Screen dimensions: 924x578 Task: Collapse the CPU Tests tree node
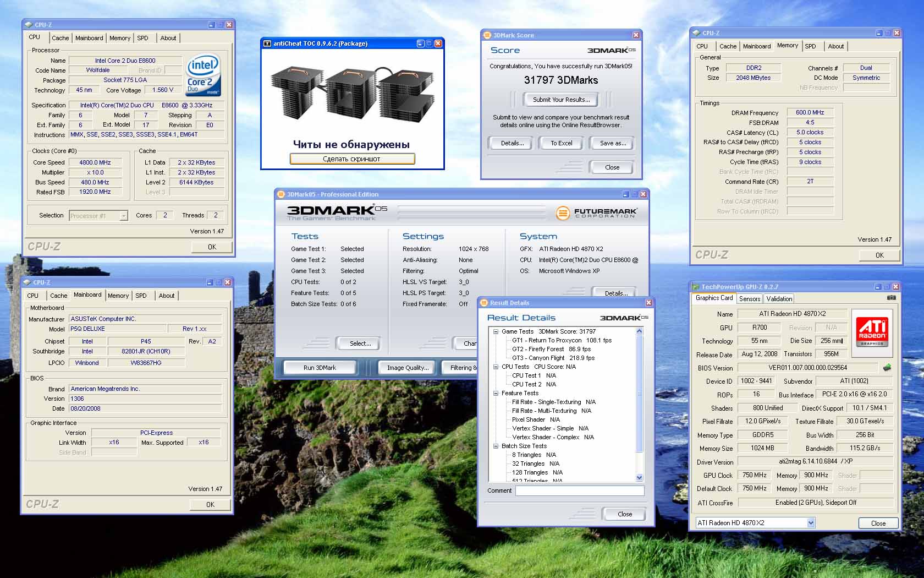[x=496, y=367]
